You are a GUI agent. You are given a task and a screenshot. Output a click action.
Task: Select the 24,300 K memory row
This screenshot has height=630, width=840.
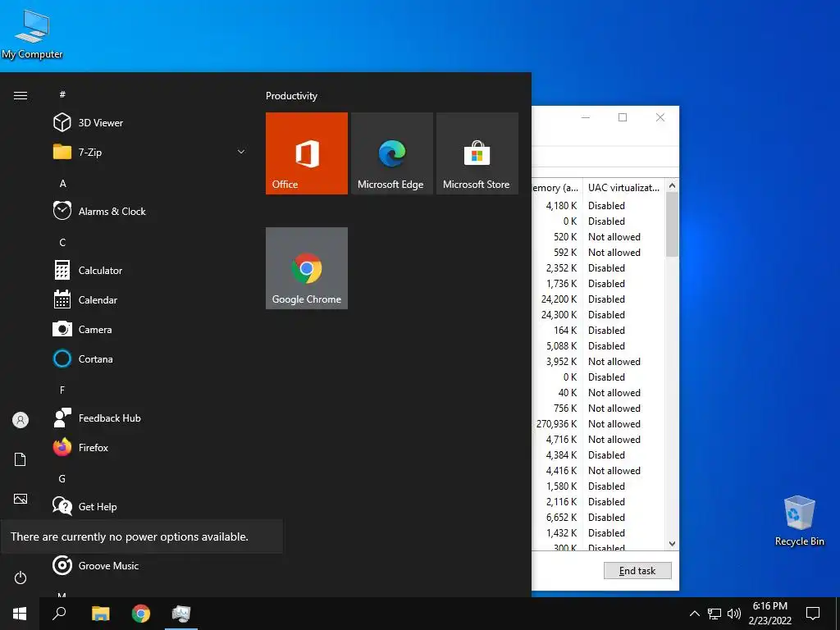[x=559, y=314]
